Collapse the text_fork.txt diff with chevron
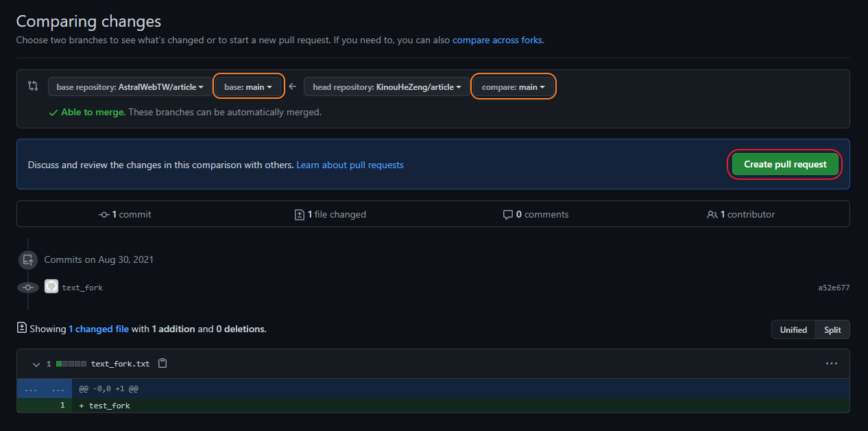This screenshot has width=868, height=431. (36, 364)
